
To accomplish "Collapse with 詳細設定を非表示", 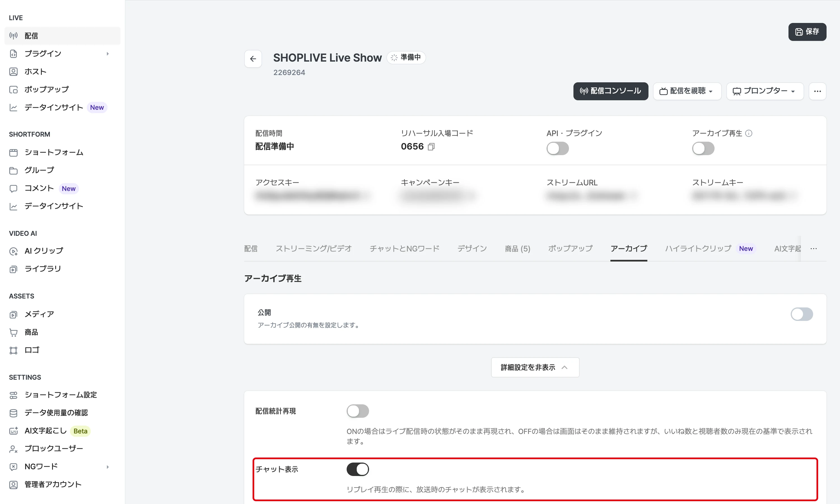I will [535, 367].
